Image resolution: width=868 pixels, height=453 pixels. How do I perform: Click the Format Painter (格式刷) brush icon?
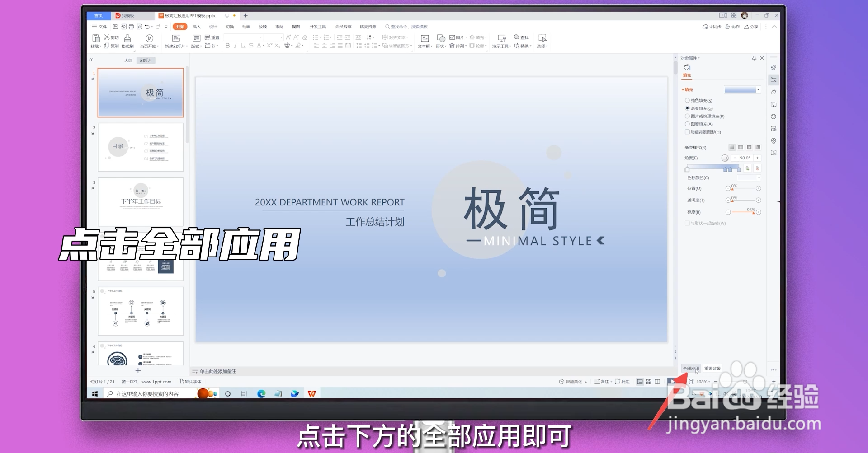127,38
